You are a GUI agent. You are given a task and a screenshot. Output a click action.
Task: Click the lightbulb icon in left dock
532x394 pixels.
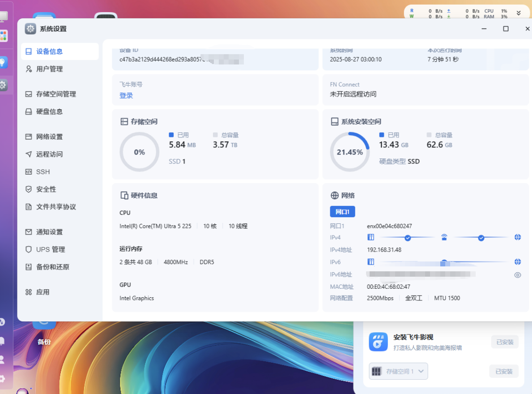(x=3, y=62)
